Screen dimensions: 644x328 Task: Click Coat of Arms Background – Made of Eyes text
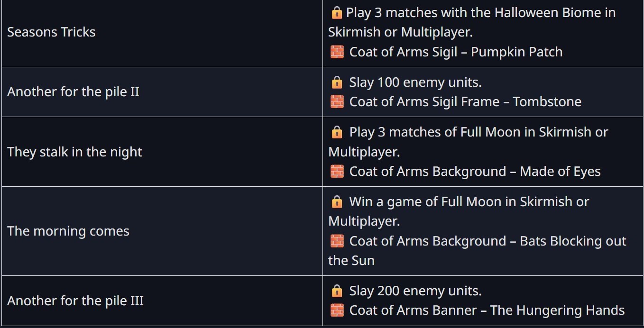pos(475,172)
